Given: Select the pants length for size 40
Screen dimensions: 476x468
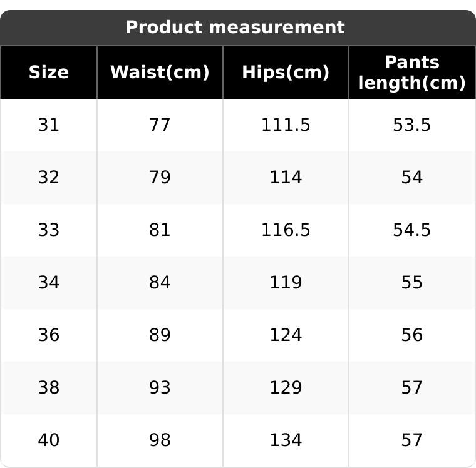Looking at the screenshot, I should [x=411, y=440].
